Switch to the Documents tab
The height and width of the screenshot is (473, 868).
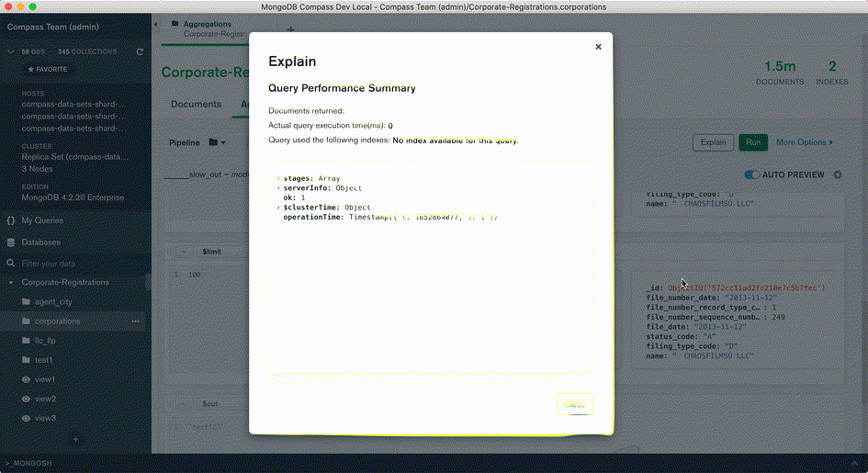coord(196,104)
